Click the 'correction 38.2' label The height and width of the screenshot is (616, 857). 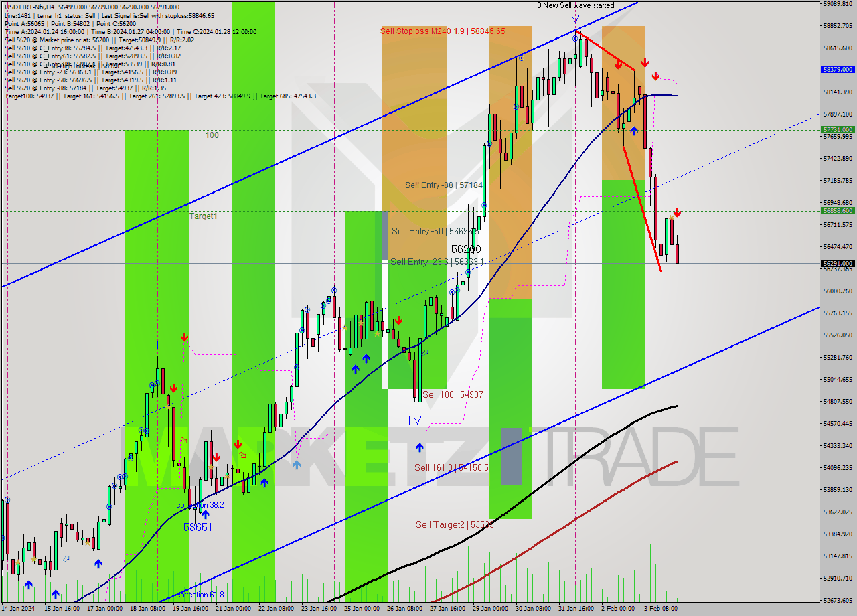[200, 504]
